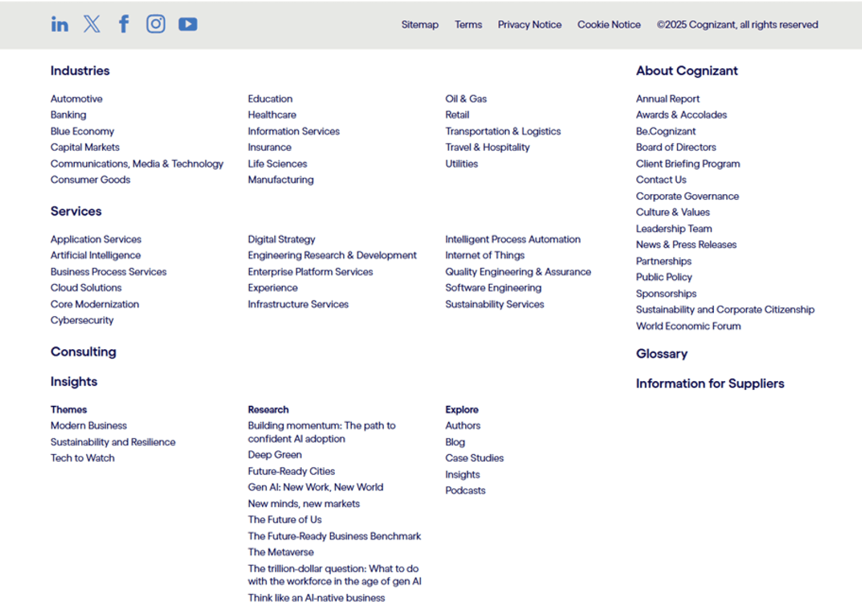
Task: Select Automotive under Industries
Action: coord(76,99)
